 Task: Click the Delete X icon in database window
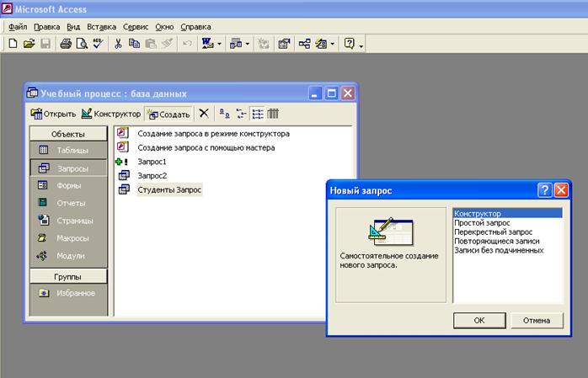[204, 113]
